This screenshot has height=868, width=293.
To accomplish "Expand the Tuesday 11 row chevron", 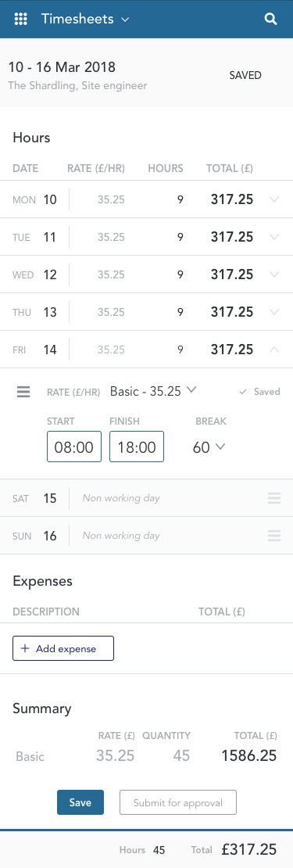I will click(x=274, y=237).
